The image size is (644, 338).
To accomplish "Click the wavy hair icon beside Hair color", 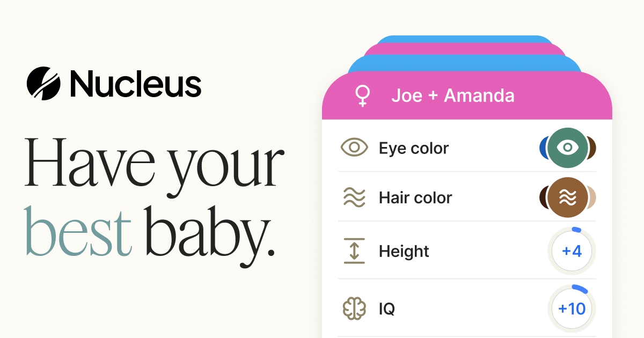I will pos(354,197).
